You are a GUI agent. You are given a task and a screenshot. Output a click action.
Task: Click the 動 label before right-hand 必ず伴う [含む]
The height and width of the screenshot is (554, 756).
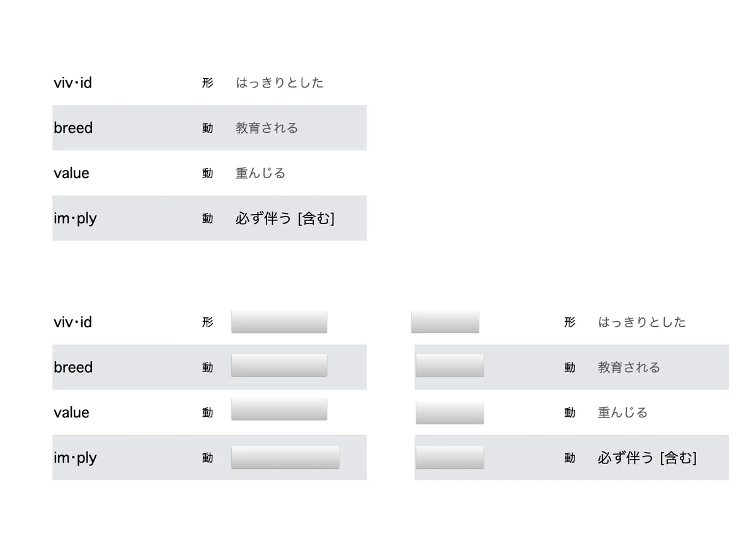(x=570, y=458)
